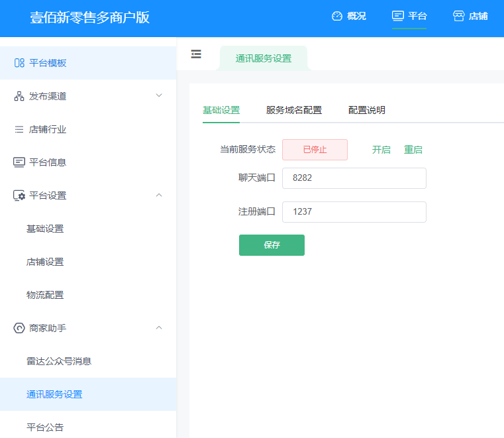The image size is (504, 438).
Task: Collapse the 商家助手 submenu chevron
Action: (x=159, y=328)
